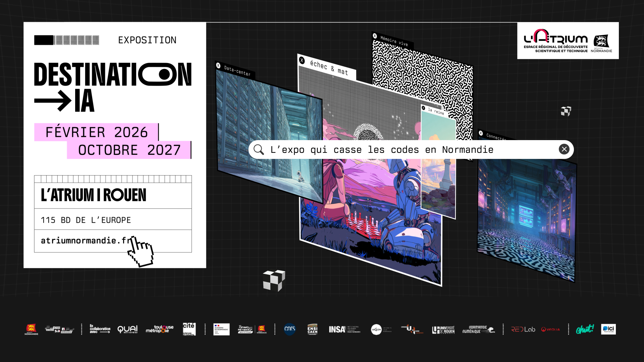Close the Data-center window with its X
The image size is (644, 362).
[218, 66]
